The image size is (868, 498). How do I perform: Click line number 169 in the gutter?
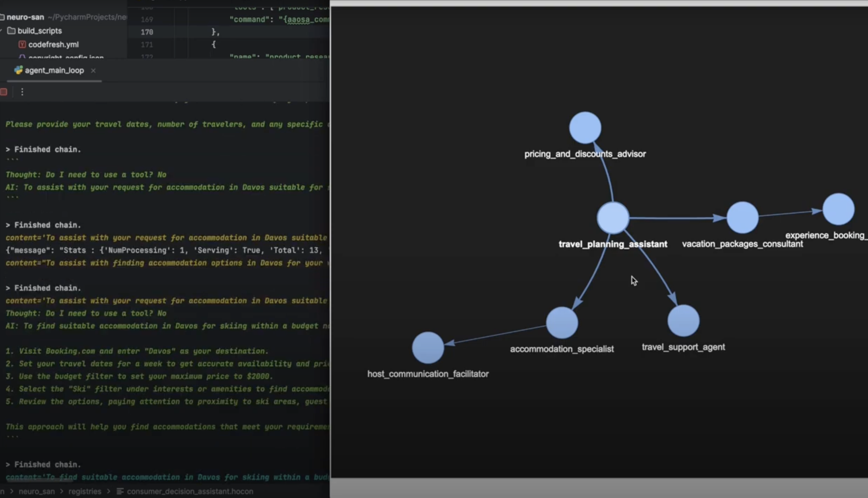point(147,19)
